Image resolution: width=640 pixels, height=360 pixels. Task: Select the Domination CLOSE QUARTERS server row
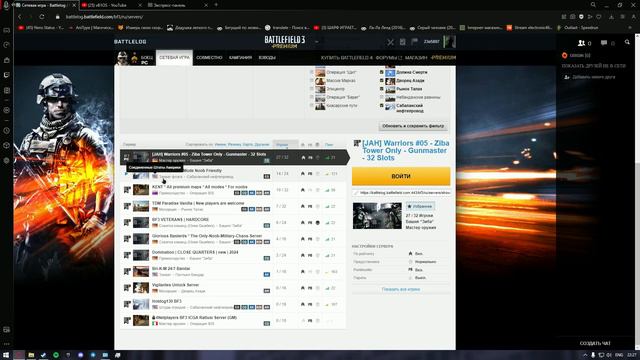[233, 255]
